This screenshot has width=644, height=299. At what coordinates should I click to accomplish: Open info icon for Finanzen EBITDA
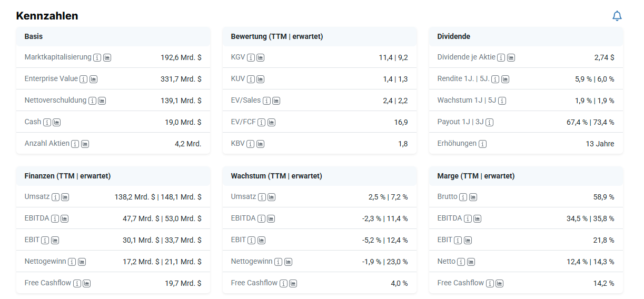[55, 218]
